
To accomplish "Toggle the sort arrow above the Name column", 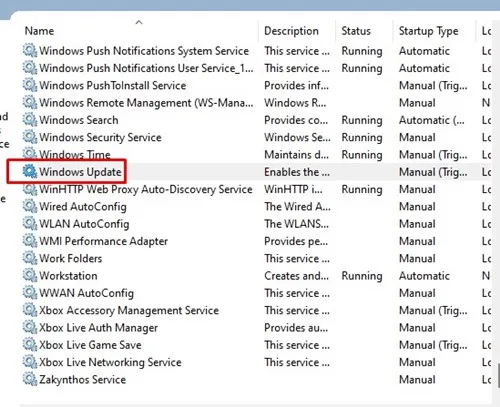I will point(139,22).
